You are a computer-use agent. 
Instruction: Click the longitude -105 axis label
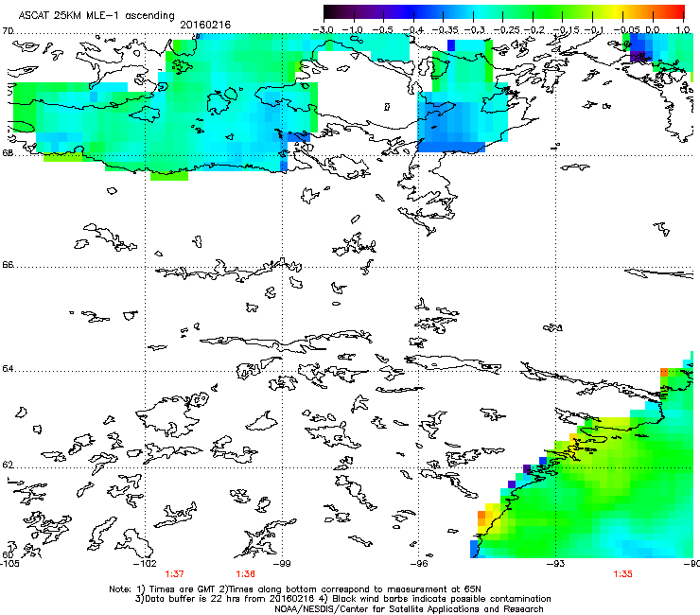point(9,563)
